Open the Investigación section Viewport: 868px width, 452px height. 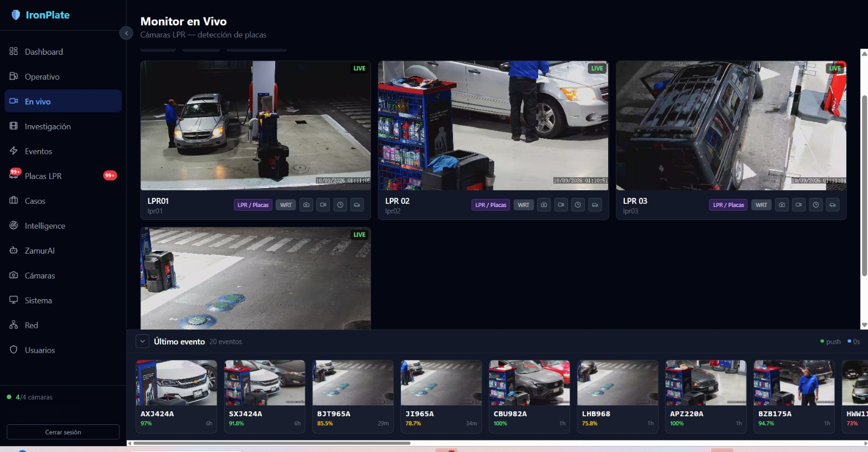click(63, 126)
